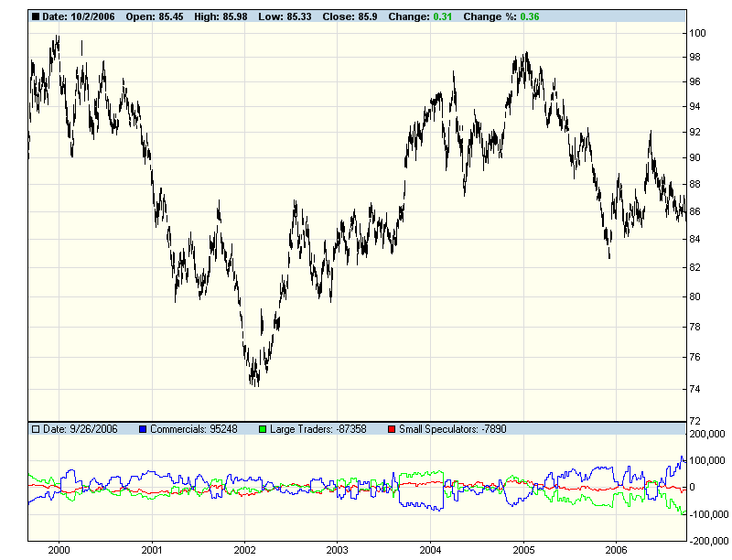This screenshot has height=560, width=732.
Task: Click the 'Date: 9/26/2006' indicator text
Action: pos(81,429)
